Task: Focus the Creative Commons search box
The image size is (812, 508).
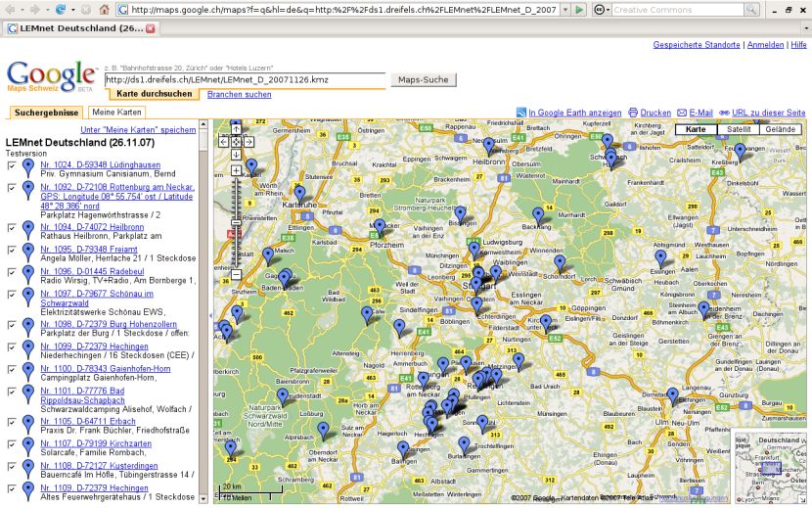Action: pos(678,10)
